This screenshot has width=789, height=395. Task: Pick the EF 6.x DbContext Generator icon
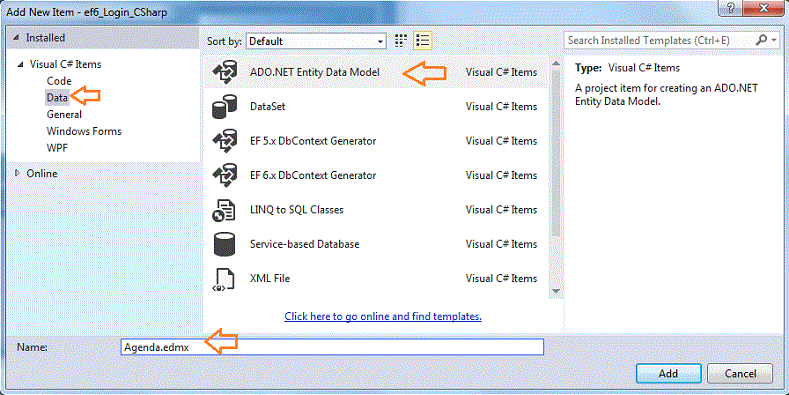224,176
